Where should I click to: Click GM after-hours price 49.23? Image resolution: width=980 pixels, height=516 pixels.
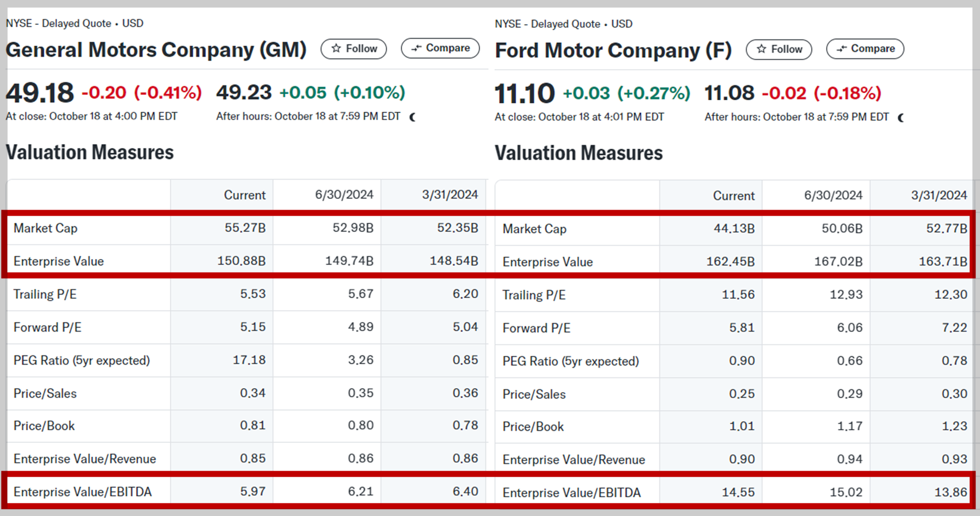click(x=244, y=93)
